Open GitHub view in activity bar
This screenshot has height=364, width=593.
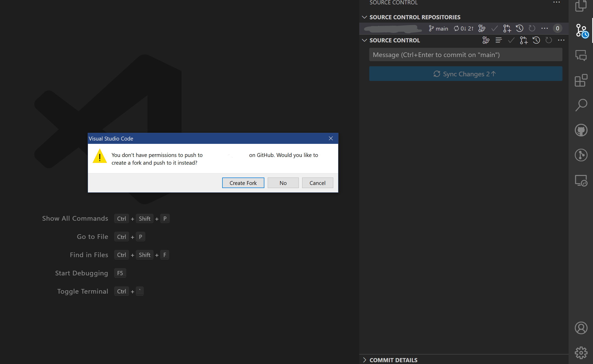pos(581,130)
